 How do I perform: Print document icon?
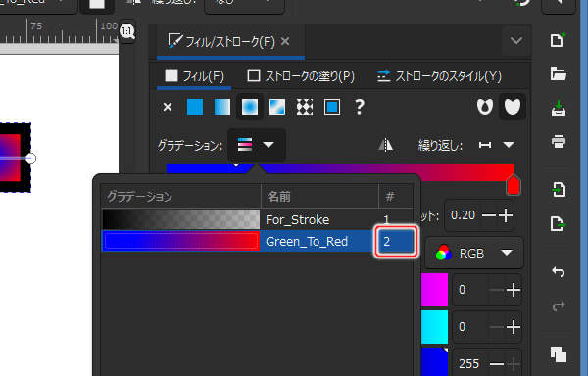coord(559,142)
